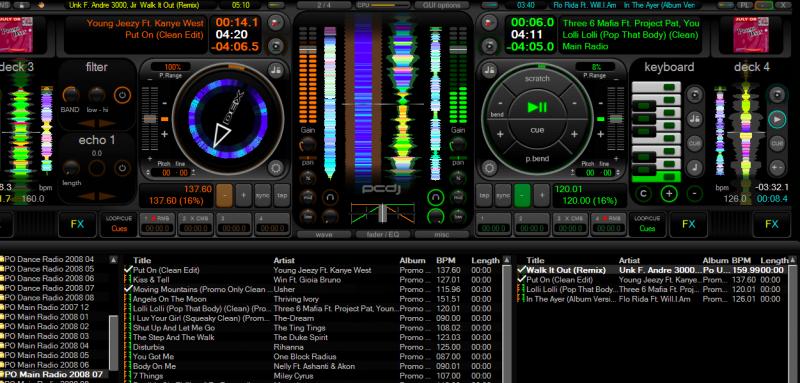Viewport: 800px width, 383px height.
Task: Click the green minus BPM button right deck
Action: 522,195
